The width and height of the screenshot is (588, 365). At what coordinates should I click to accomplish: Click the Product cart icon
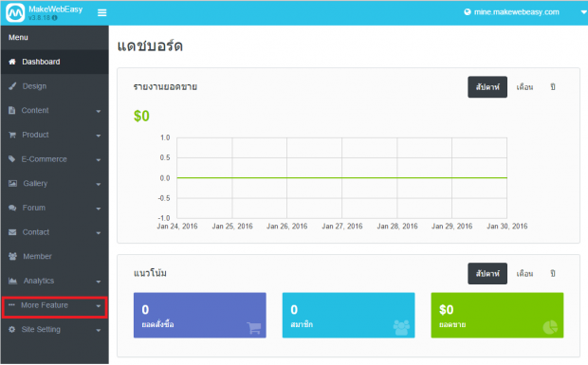point(12,135)
